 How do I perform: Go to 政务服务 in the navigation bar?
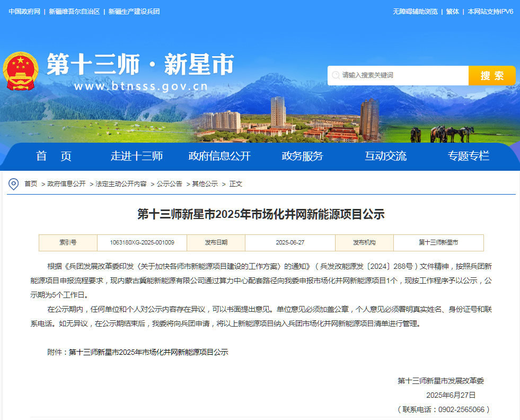[x=302, y=156]
